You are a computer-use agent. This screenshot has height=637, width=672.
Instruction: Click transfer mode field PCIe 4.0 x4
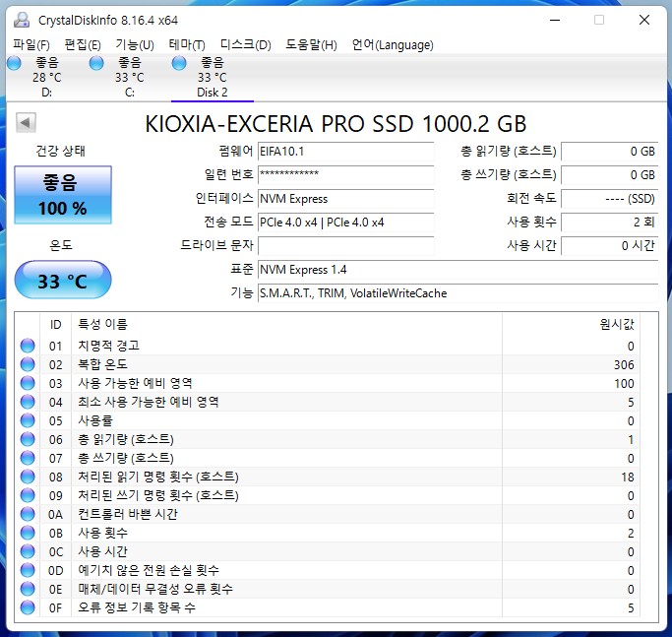(346, 223)
